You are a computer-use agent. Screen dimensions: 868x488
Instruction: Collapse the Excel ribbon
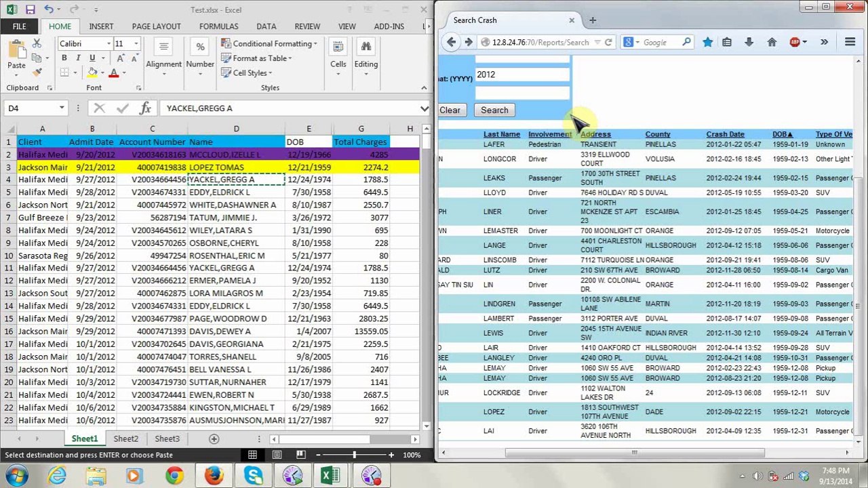[x=423, y=87]
